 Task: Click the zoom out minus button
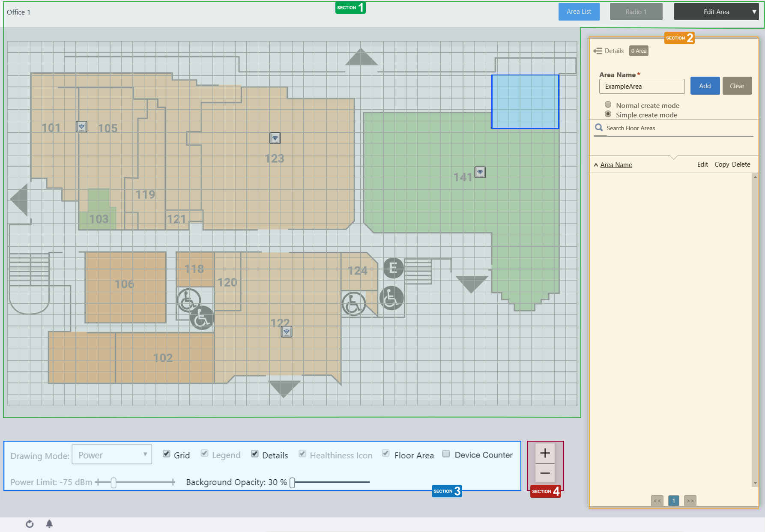(x=545, y=473)
